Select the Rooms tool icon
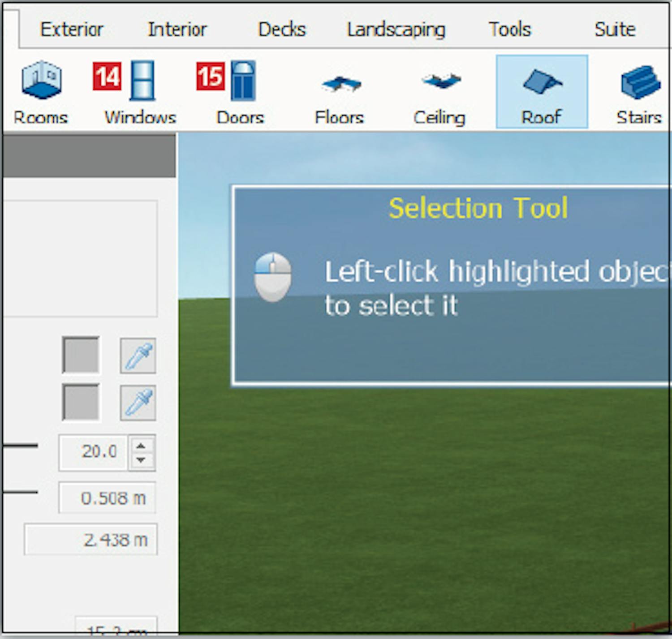This screenshot has width=672, height=639. click(41, 92)
